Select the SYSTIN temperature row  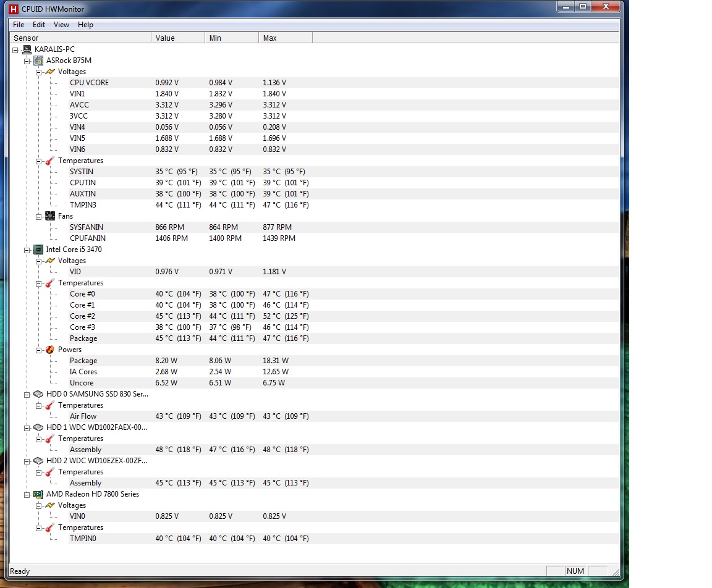[343, 172]
